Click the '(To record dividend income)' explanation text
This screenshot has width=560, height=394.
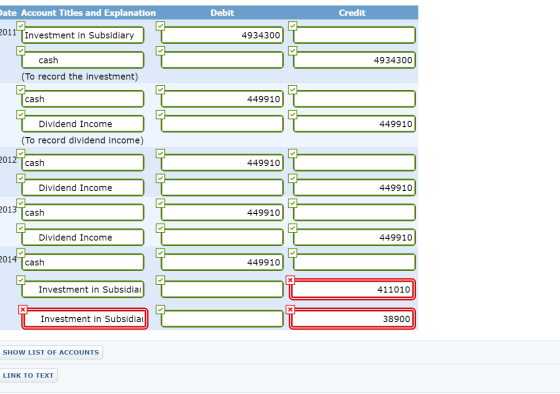click(82, 140)
